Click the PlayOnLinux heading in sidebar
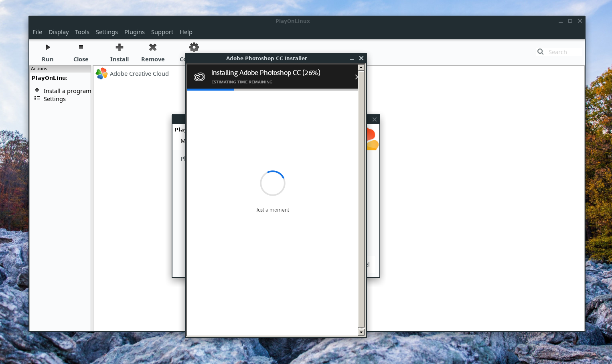 (49, 78)
